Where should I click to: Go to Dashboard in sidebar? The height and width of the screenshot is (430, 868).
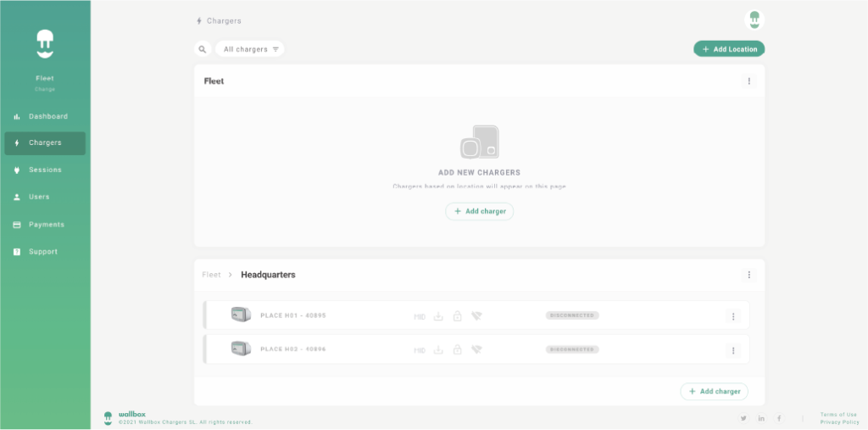pyautogui.click(x=47, y=116)
